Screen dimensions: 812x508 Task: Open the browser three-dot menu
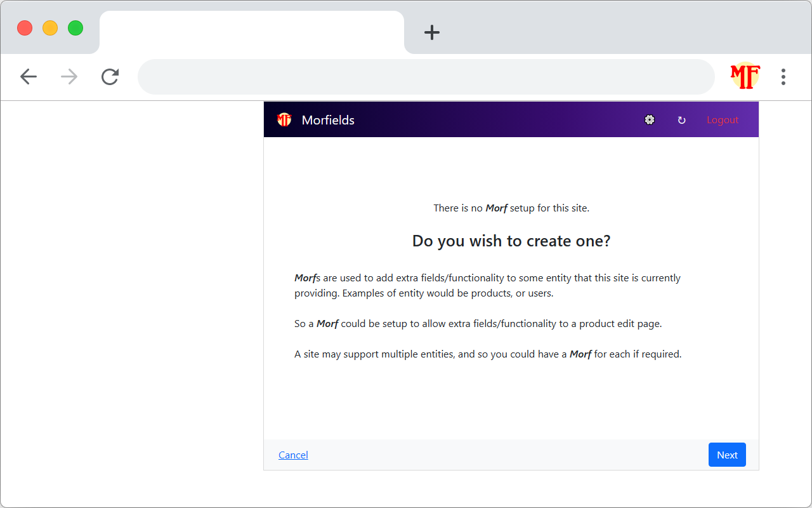[x=783, y=77]
